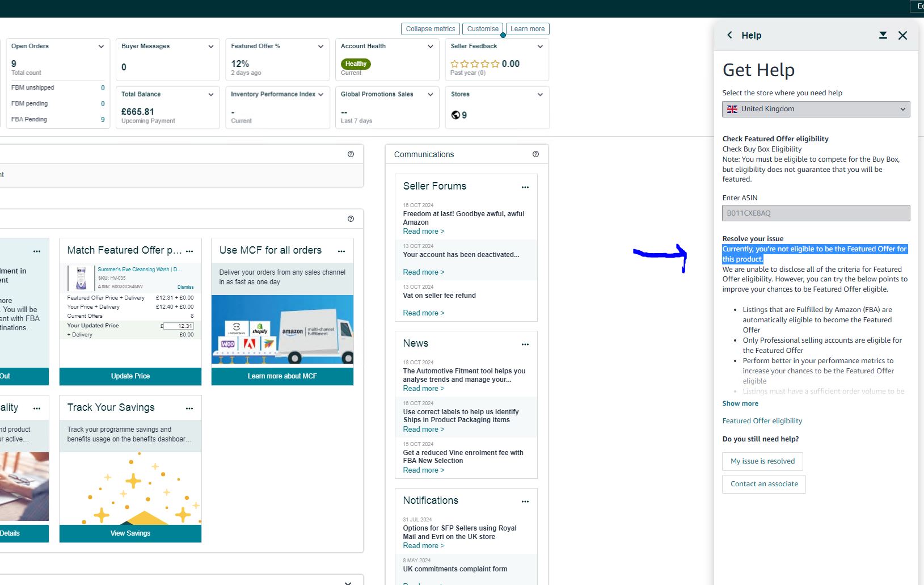Expand Inventory Performance Index dropdown
Screen dimensions: 924x585
[320, 95]
